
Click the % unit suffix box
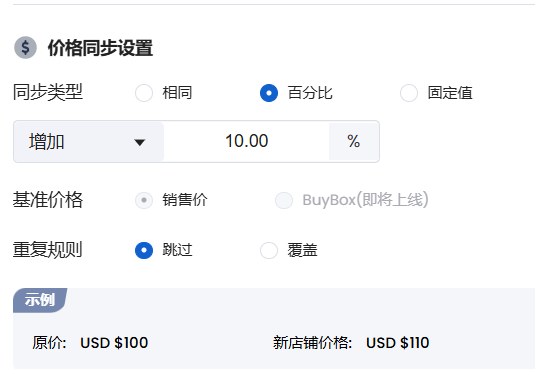[354, 141]
